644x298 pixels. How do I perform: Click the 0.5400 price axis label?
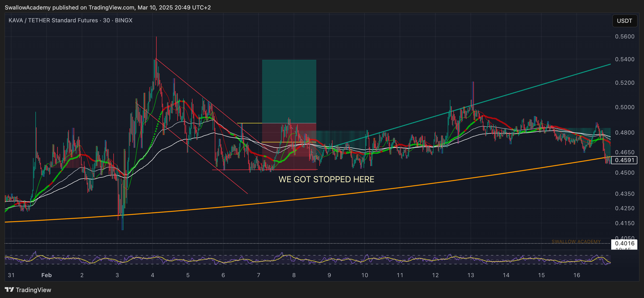click(x=625, y=59)
